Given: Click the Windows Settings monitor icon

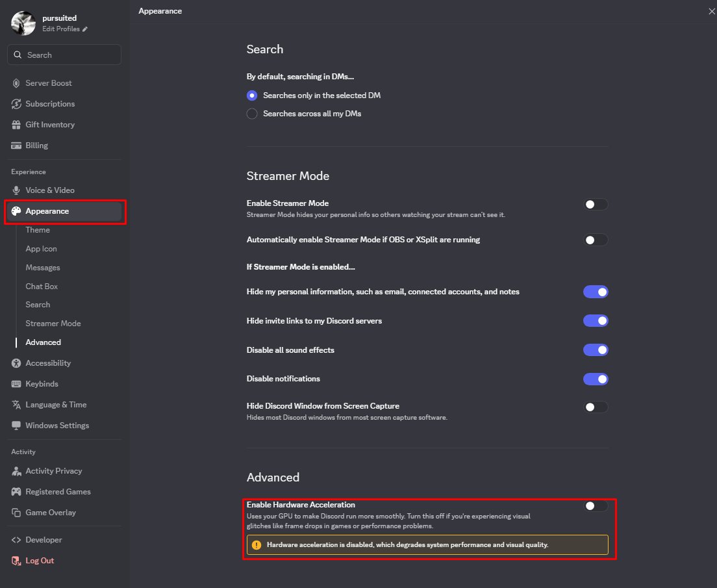Looking at the screenshot, I should (16, 426).
